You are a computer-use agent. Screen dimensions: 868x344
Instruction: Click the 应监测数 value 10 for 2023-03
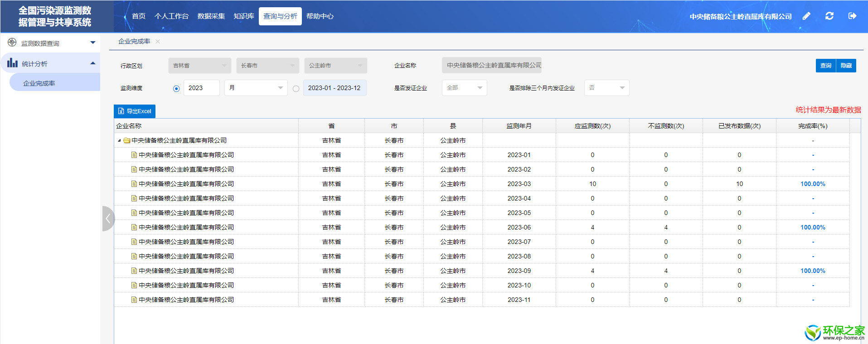click(x=592, y=184)
